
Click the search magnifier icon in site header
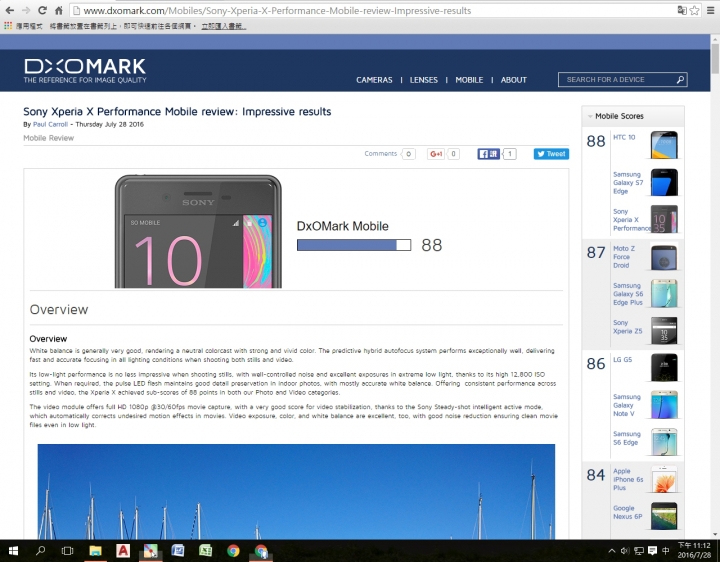[x=680, y=79]
